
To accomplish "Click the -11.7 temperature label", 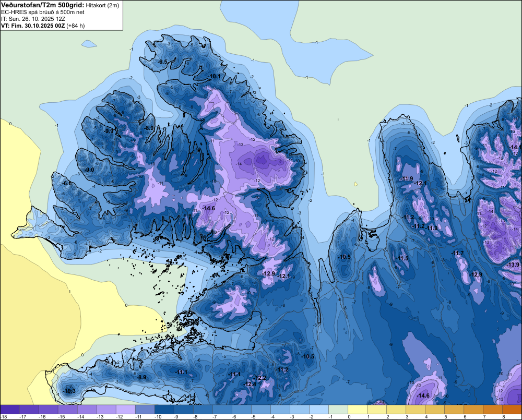I will click(x=457, y=253).
